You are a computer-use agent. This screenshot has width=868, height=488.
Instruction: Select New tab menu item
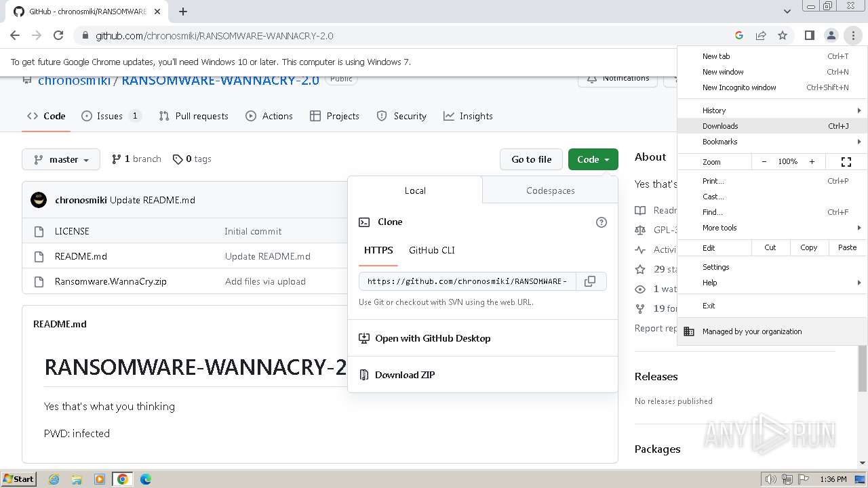(x=772, y=56)
